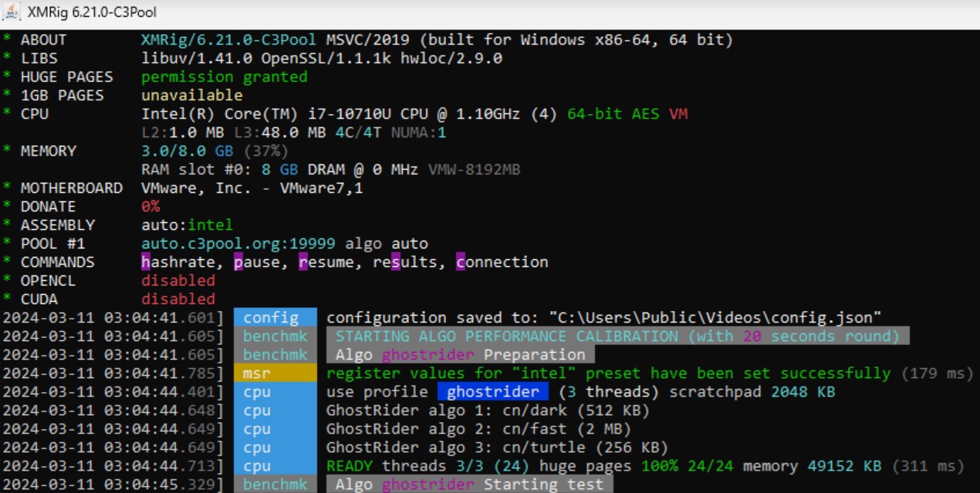This screenshot has width=980, height=493.
Task: Click the Java icon in the title bar
Action: click(x=12, y=12)
